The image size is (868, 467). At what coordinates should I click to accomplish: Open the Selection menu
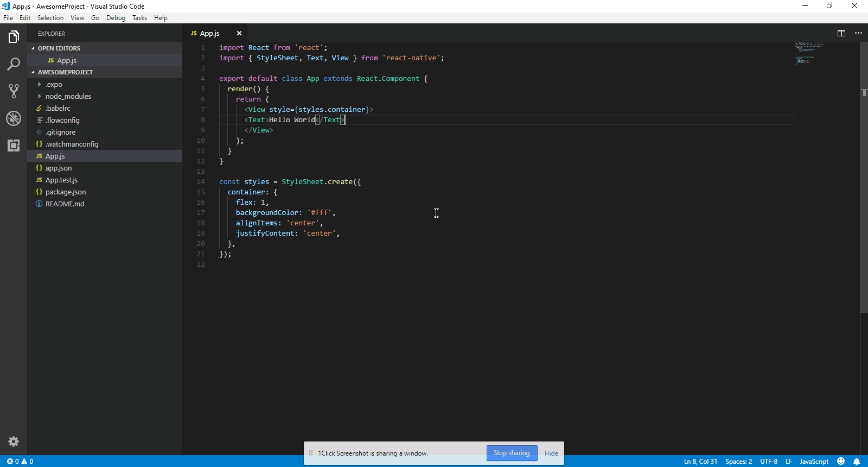coord(50,18)
